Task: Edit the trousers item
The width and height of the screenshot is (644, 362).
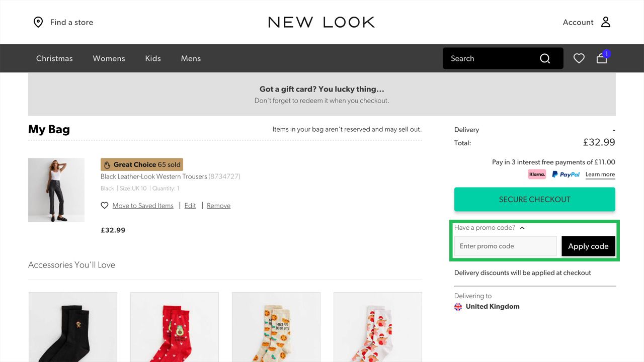Action: point(190,206)
